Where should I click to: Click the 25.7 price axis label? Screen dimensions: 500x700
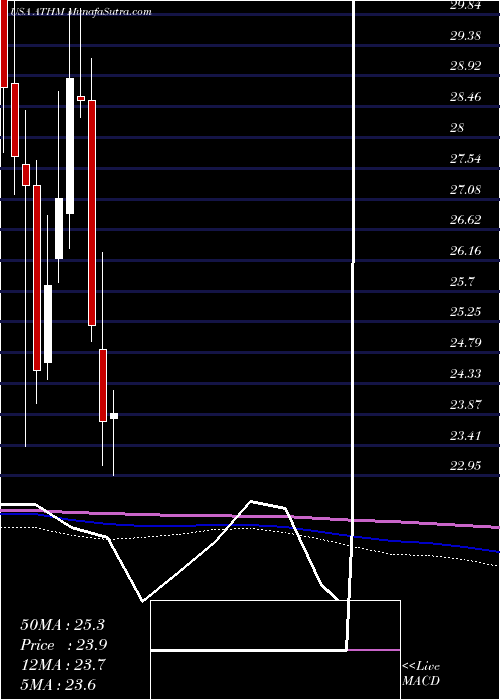462,281
